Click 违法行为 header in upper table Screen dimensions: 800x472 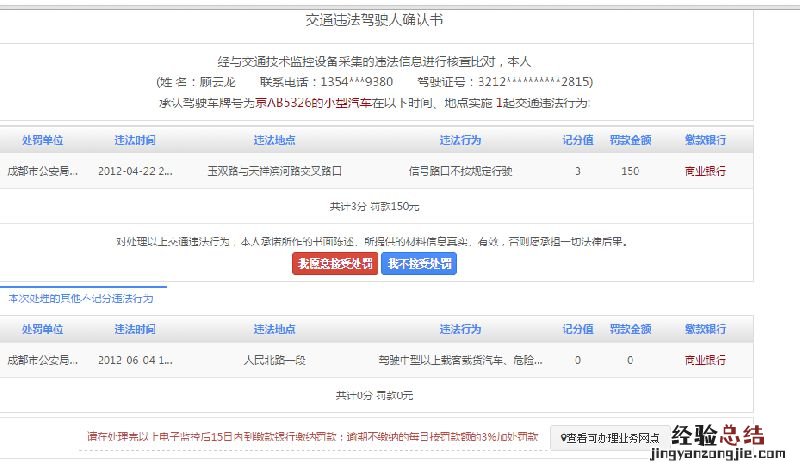pyautogui.click(x=460, y=140)
